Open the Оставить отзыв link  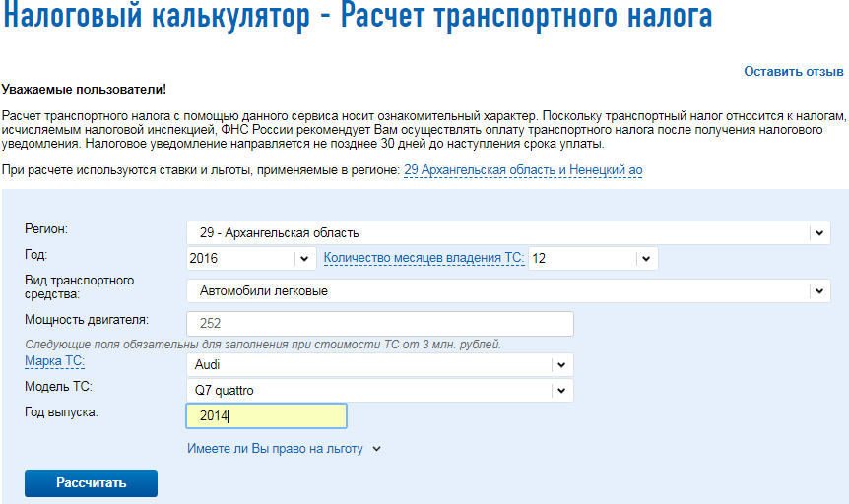pos(793,72)
